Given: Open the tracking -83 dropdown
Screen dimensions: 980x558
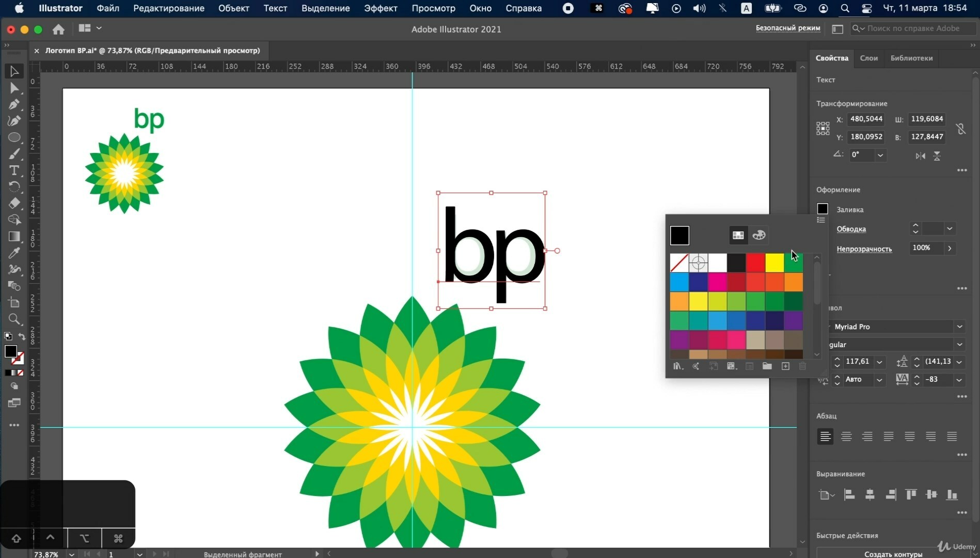Looking at the screenshot, I should (x=959, y=380).
